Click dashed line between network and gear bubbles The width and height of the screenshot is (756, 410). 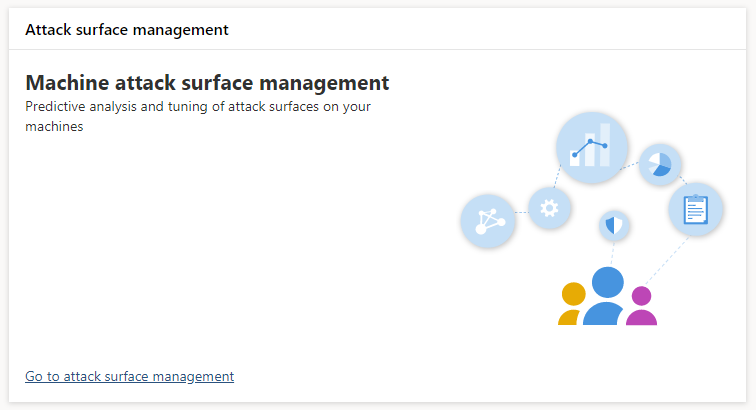click(x=521, y=213)
